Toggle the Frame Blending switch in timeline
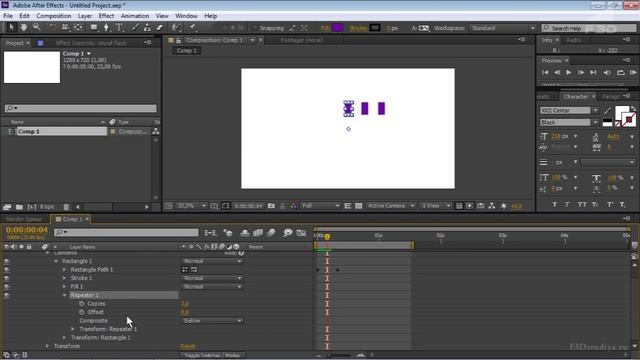This screenshot has height=360, width=640. pos(258,233)
